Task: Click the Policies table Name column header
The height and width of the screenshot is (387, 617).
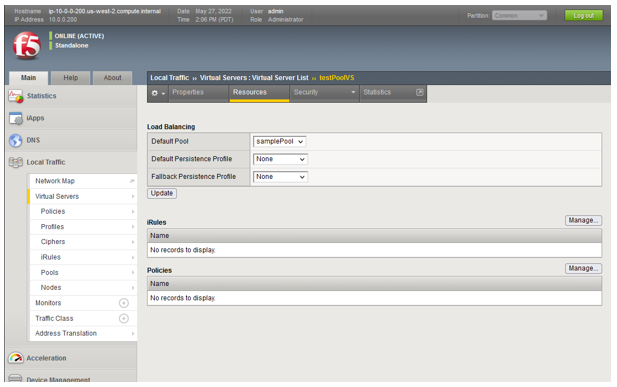Action: tap(374, 284)
